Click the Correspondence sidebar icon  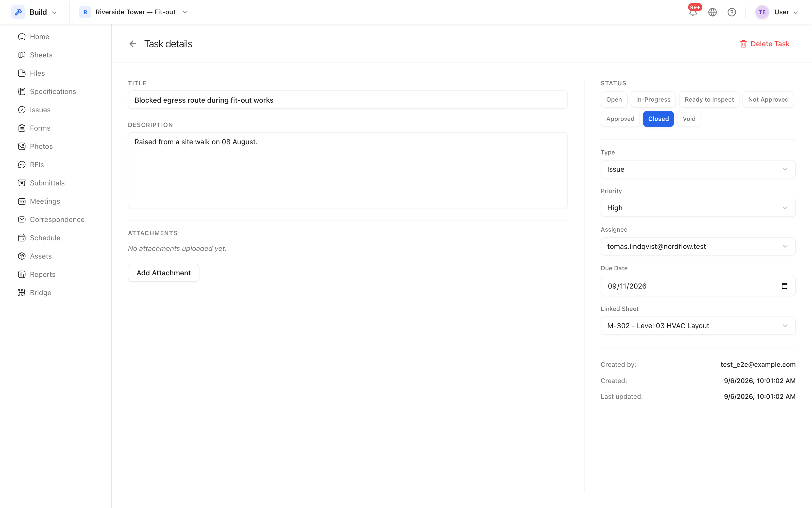pyautogui.click(x=22, y=219)
